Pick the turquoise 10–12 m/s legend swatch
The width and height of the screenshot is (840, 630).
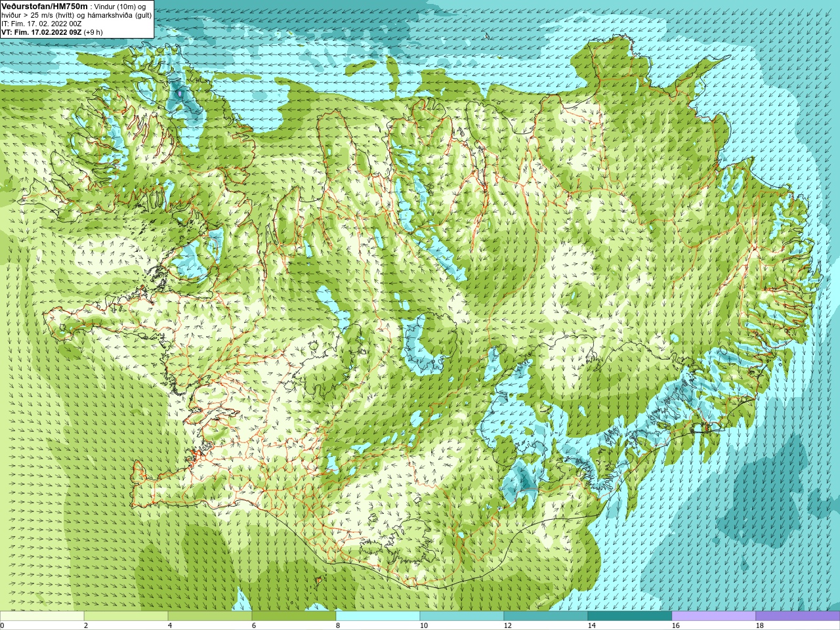462,616
